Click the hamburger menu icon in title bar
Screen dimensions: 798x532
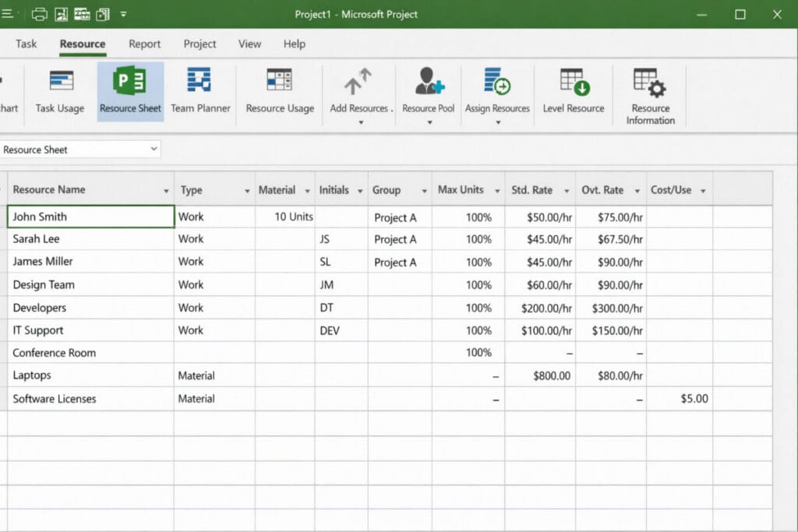click(6, 14)
